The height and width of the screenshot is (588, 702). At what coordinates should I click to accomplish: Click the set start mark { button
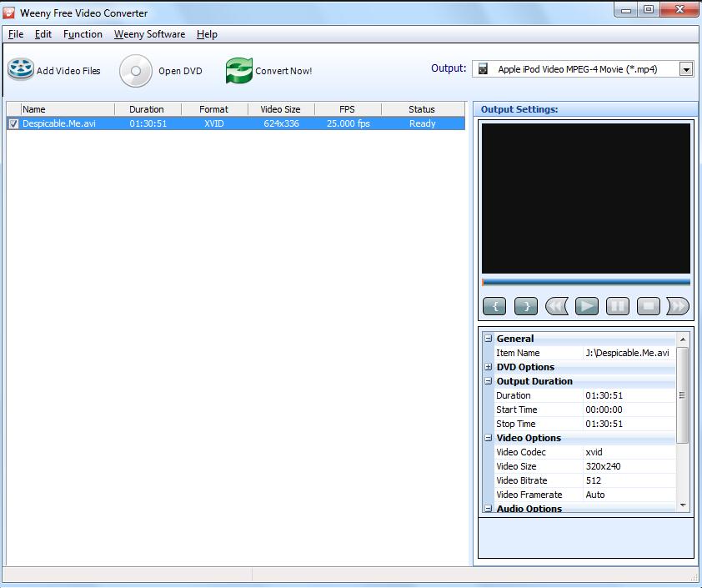(494, 306)
